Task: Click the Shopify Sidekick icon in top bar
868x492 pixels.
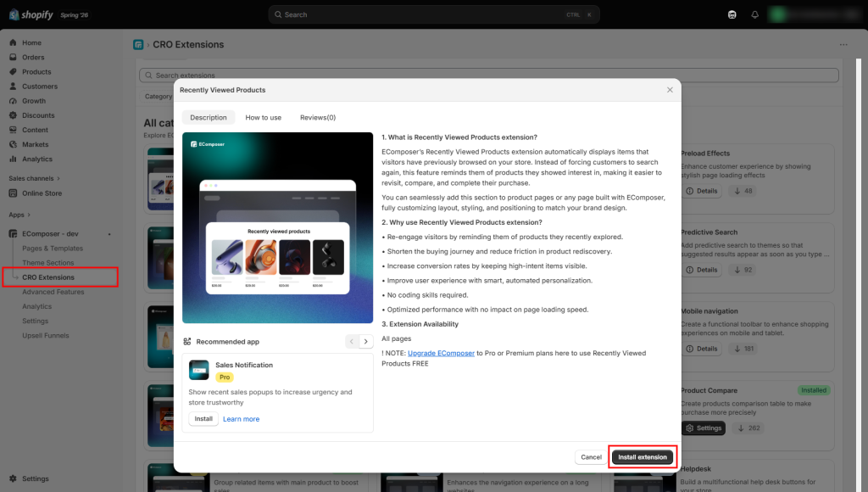Action: [732, 15]
